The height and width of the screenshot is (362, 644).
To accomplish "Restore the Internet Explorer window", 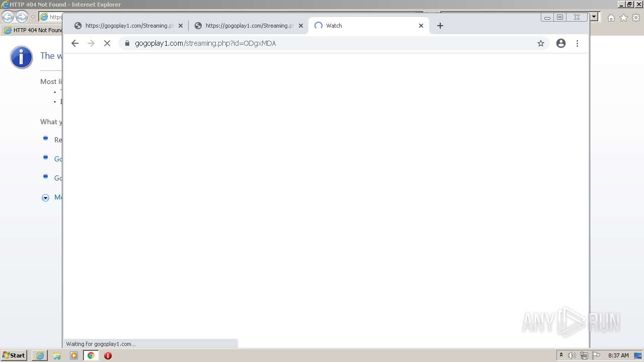I will pyautogui.click(x=629, y=4).
